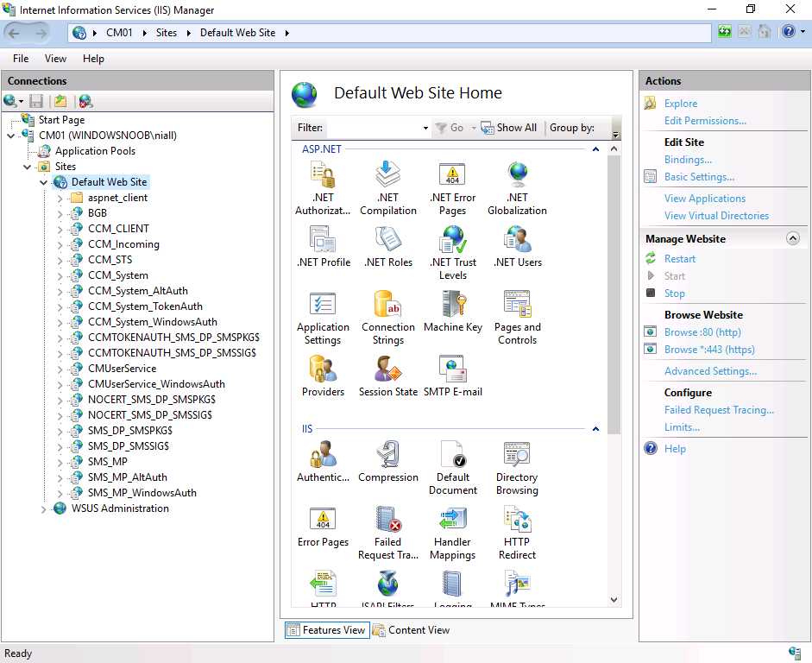Open Pages and Controls feature
This screenshot has width=812, height=663.
tap(518, 318)
